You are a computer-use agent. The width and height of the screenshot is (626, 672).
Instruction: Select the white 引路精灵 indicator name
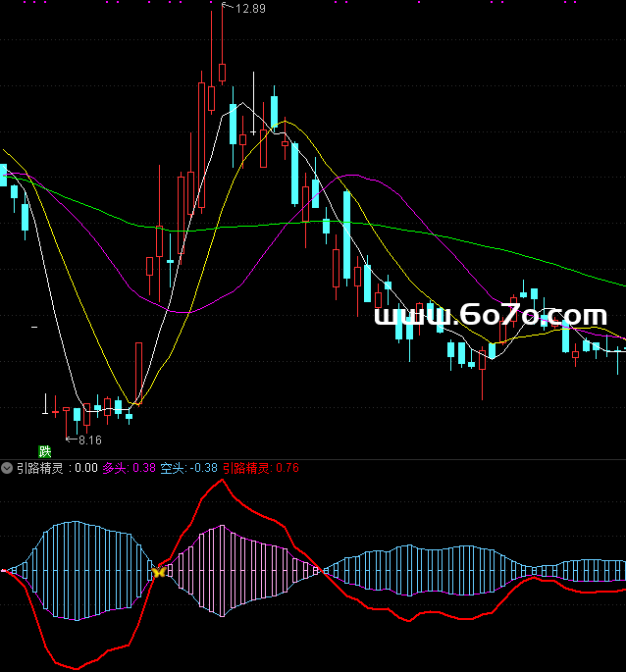coord(40,469)
